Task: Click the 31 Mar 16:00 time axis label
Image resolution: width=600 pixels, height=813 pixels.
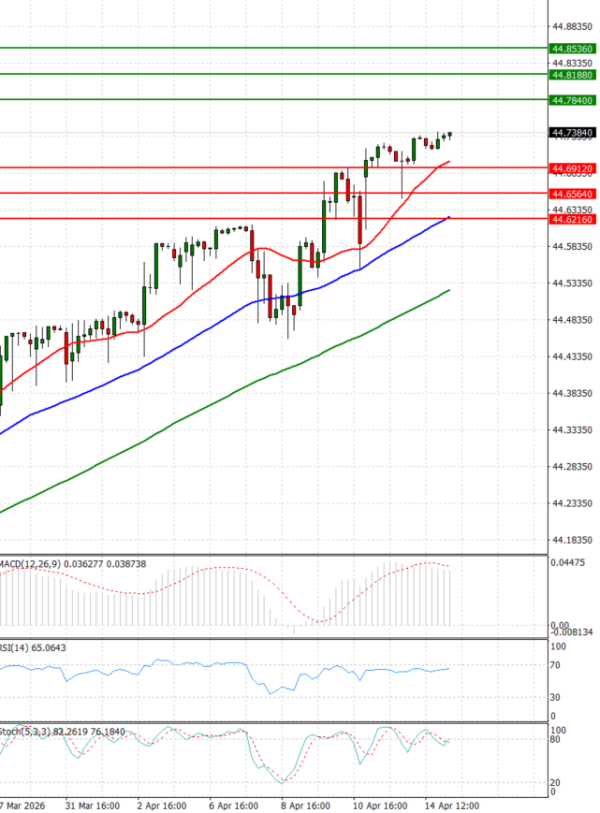Action: [x=94, y=804]
